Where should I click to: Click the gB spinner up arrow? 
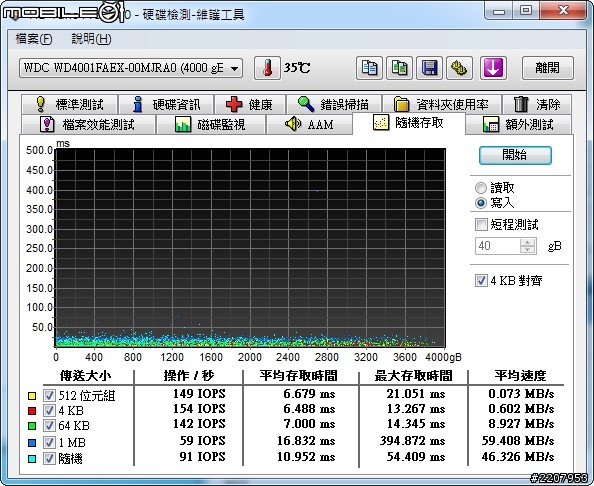[527, 242]
